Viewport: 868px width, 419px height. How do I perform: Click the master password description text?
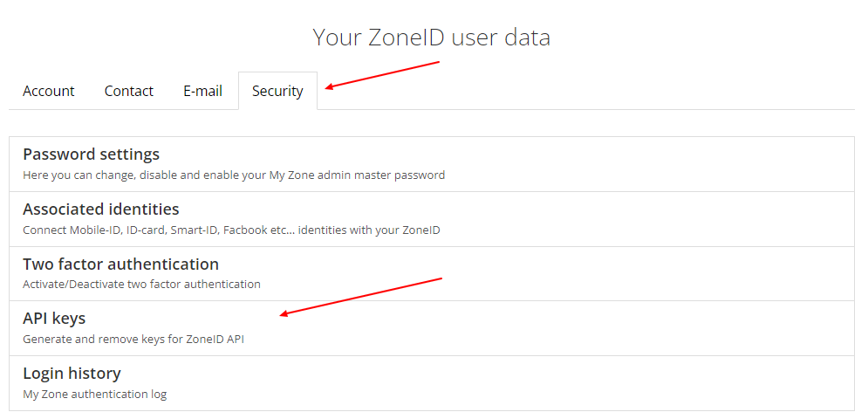tap(234, 175)
